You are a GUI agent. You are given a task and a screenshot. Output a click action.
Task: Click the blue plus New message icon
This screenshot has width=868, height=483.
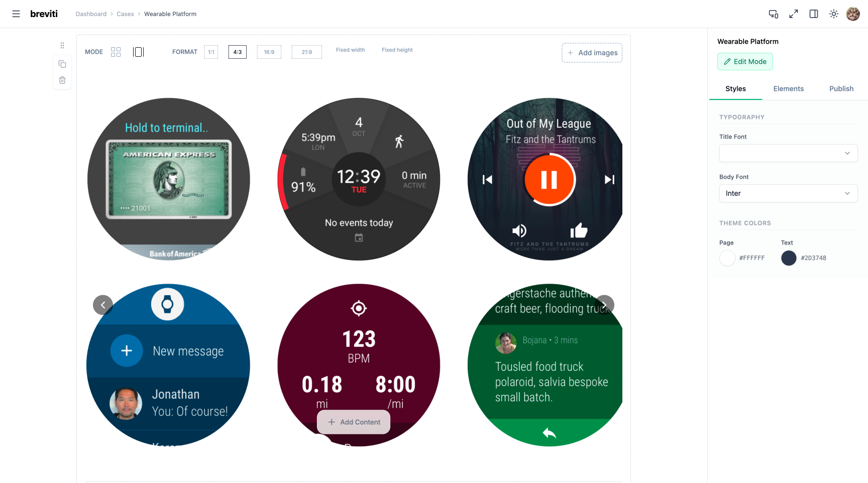(x=127, y=350)
